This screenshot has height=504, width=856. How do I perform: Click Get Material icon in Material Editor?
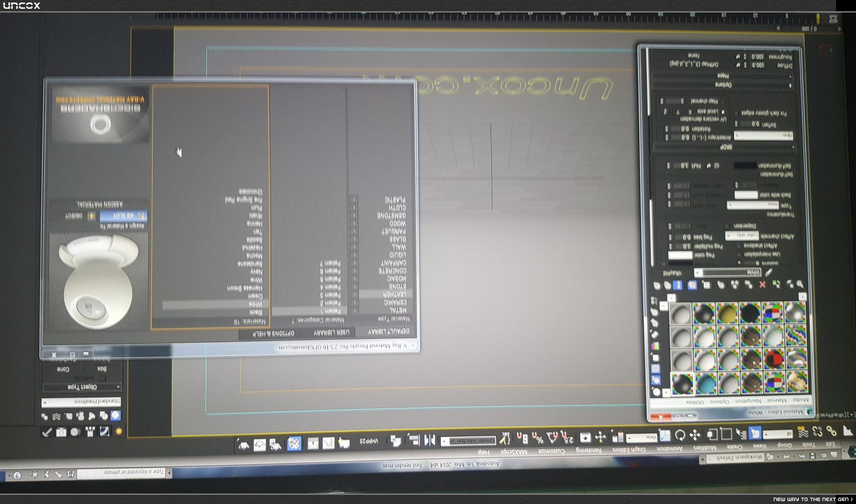click(800, 284)
